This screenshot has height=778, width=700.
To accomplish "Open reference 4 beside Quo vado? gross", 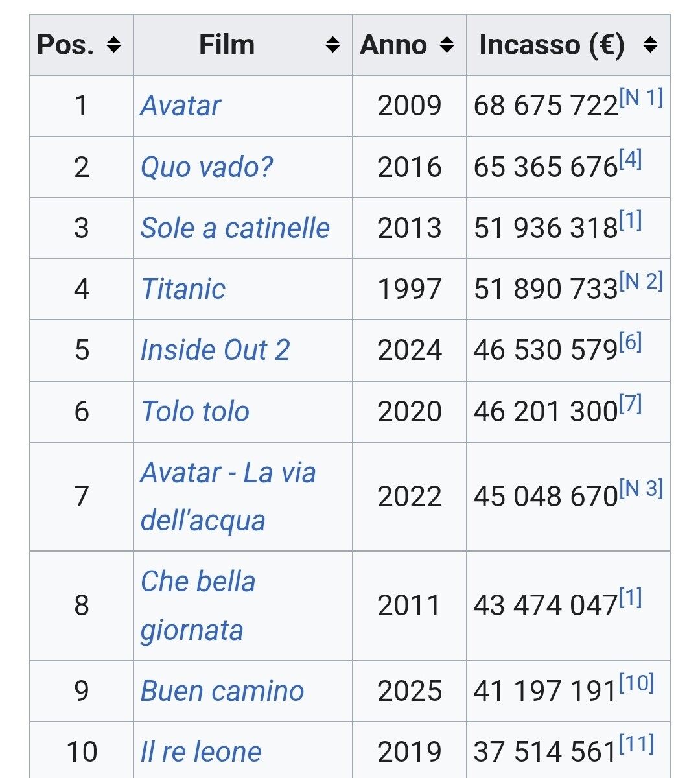I will (x=631, y=159).
